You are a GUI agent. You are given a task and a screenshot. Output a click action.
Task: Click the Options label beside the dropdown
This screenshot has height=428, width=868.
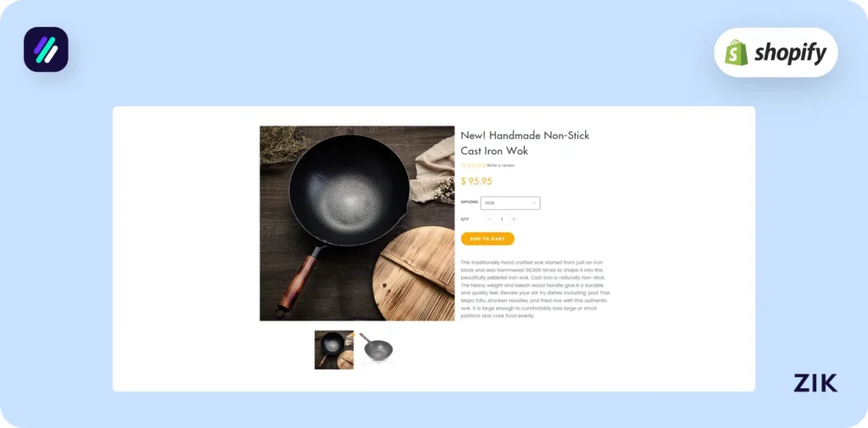click(470, 202)
